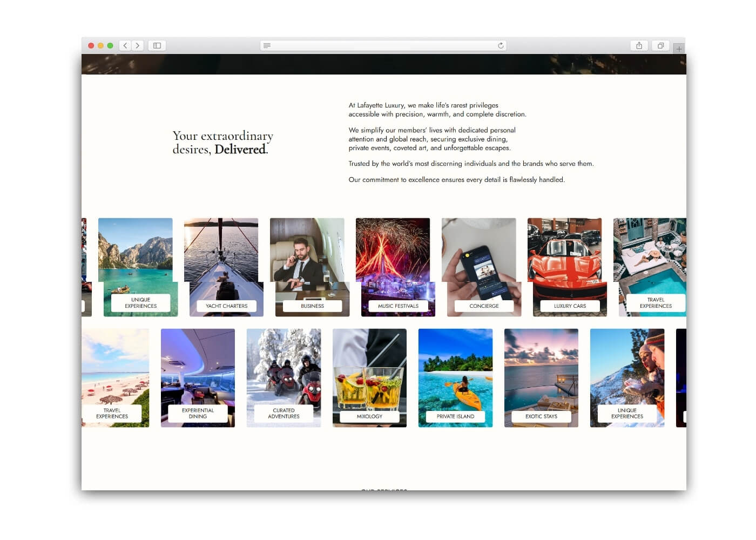Focus the Safari address bar
Viewport: 756px width, 540px height.
click(383, 45)
